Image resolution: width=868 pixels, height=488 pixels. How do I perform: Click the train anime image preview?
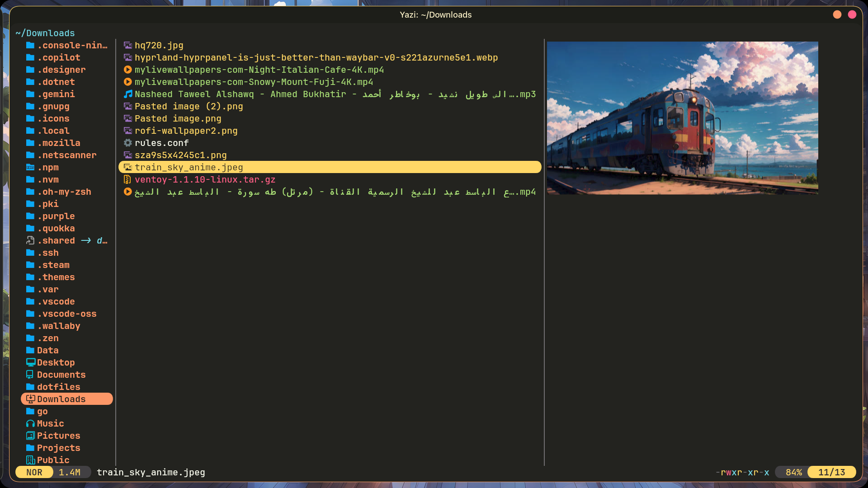point(682,118)
